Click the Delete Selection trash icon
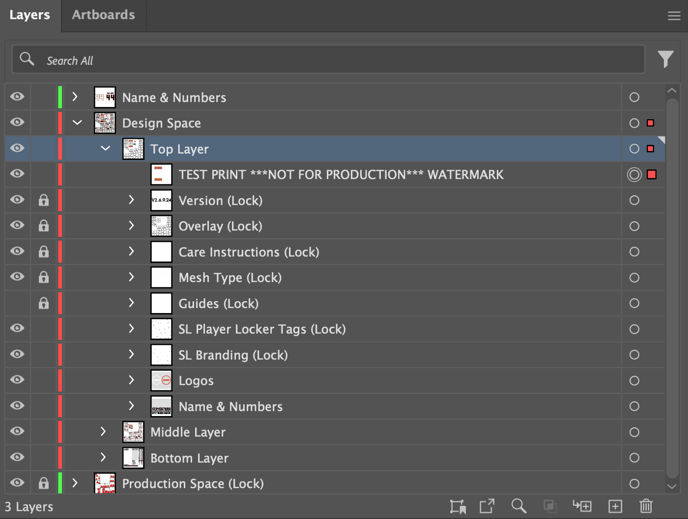688x519 pixels. [x=646, y=507]
